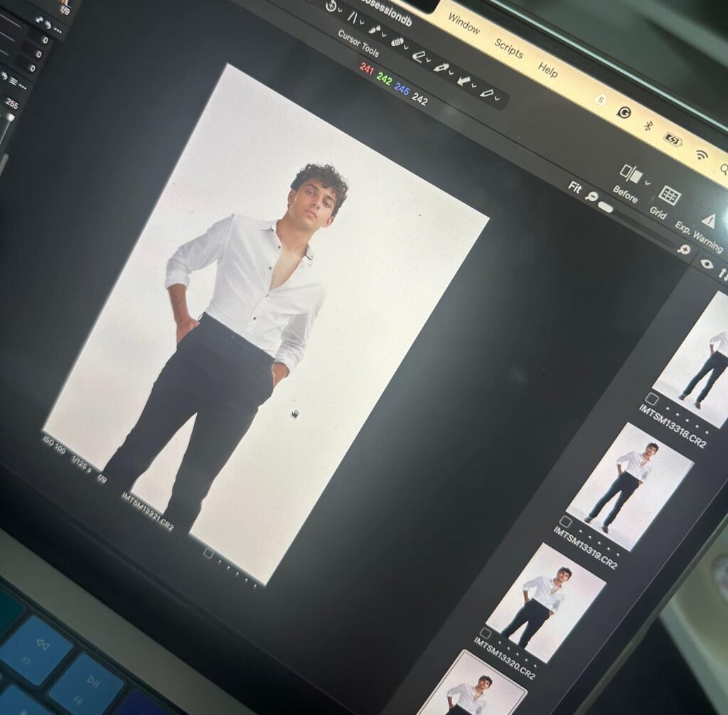Tick the color tag checkbox below the main viewer image
The image size is (728, 715).
pos(208,553)
